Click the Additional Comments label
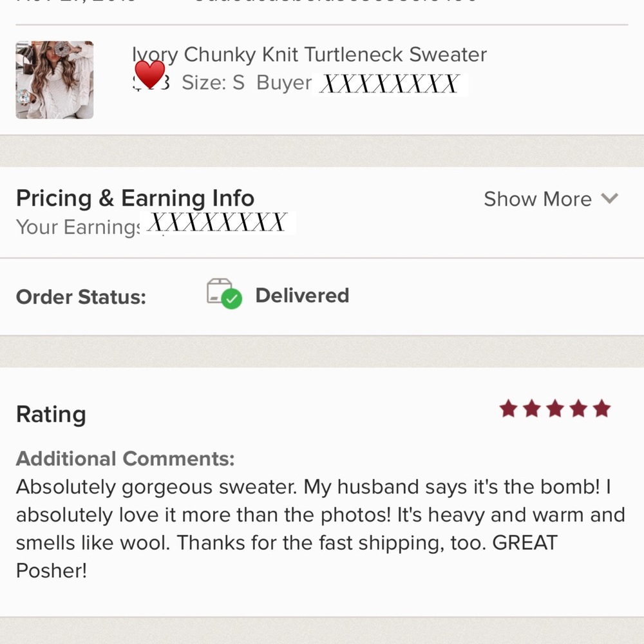This screenshot has width=644, height=644. point(126,459)
